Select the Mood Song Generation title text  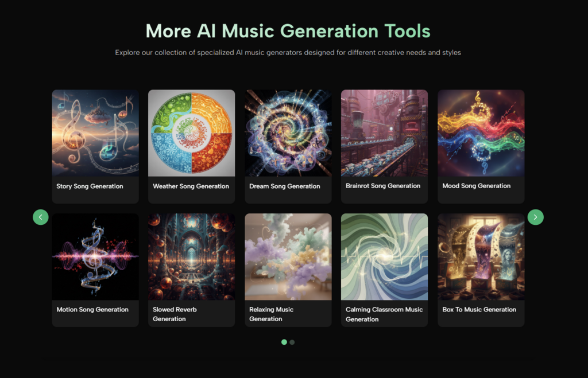point(476,186)
